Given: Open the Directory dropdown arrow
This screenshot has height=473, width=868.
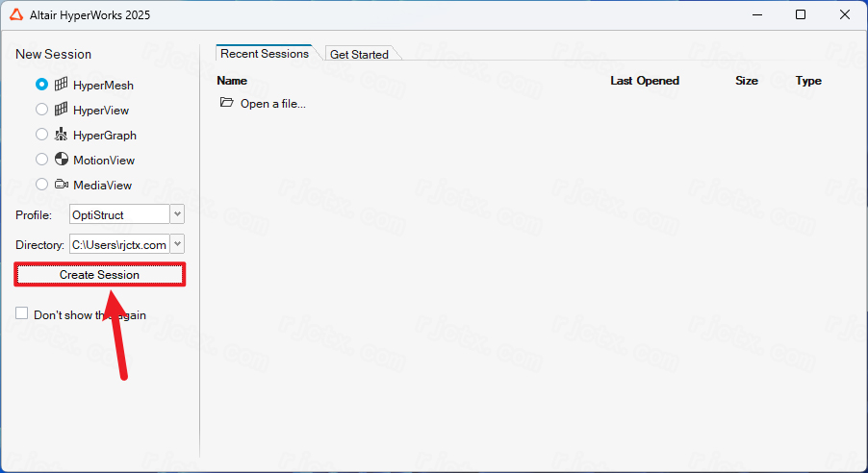Looking at the screenshot, I should [x=177, y=244].
